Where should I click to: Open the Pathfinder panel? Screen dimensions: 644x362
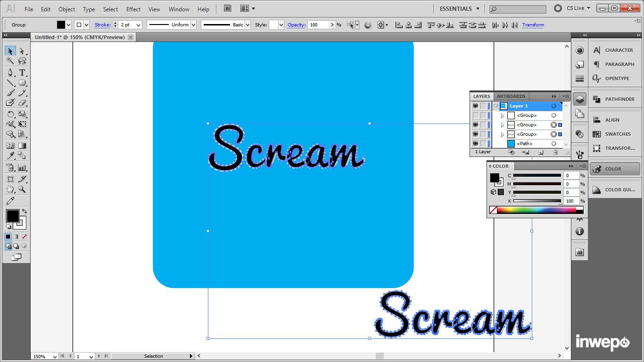615,99
